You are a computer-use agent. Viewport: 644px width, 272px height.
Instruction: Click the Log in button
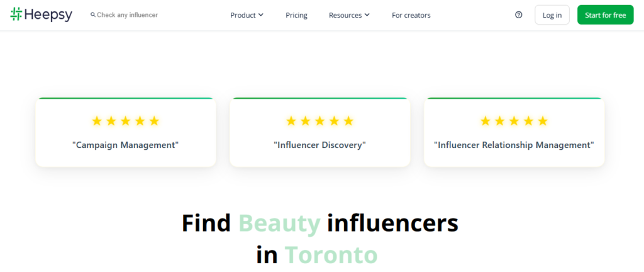tap(552, 15)
